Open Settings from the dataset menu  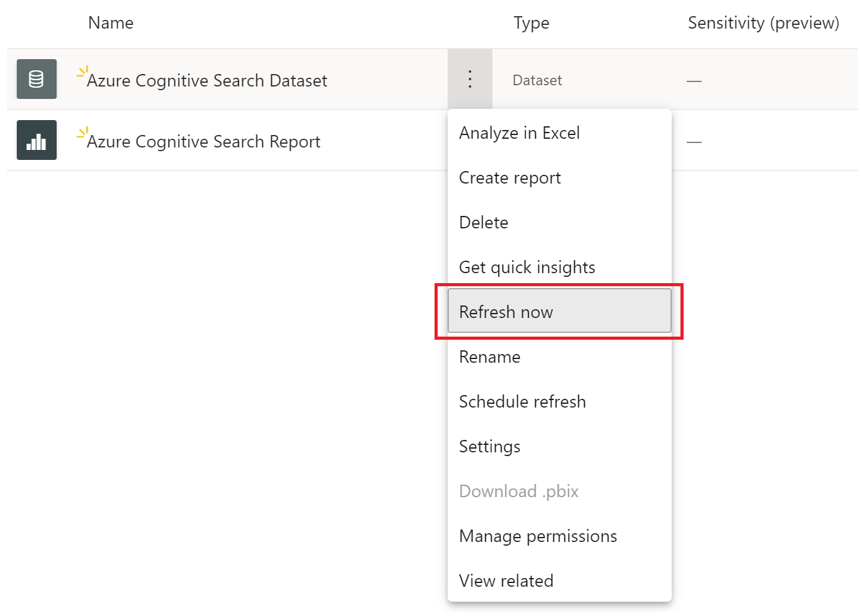(x=489, y=447)
